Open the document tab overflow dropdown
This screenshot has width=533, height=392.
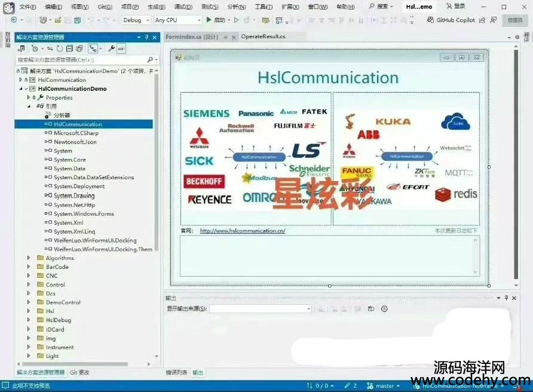click(509, 38)
